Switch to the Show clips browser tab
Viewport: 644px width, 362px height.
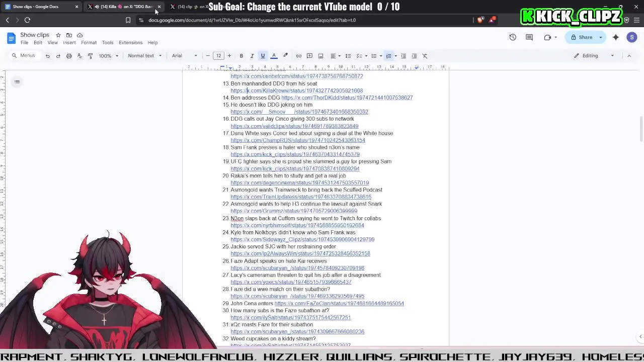pyautogui.click(x=40, y=7)
